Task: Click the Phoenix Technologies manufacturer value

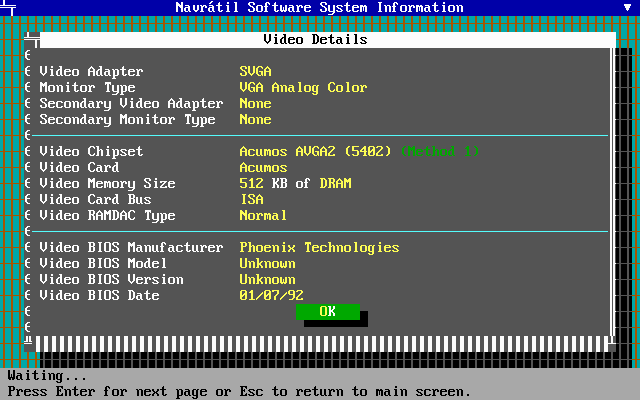Action: [x=319, y=248]
